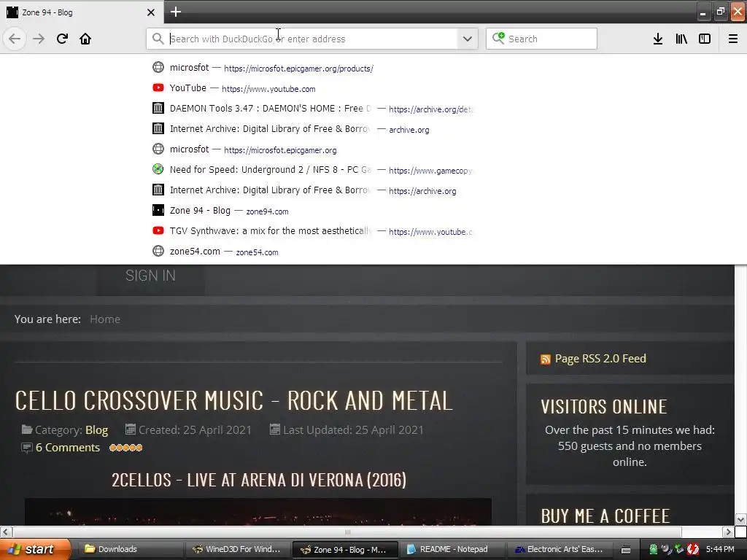Switch to README - Notepad taskbar item
747x560 pixels.
(452, 550)
